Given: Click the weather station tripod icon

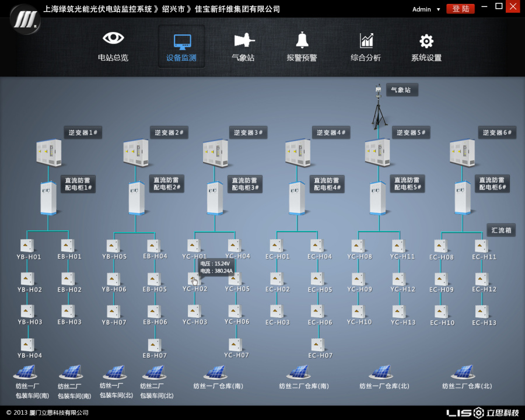Looking at the screenshot, I should click(379, 107).
